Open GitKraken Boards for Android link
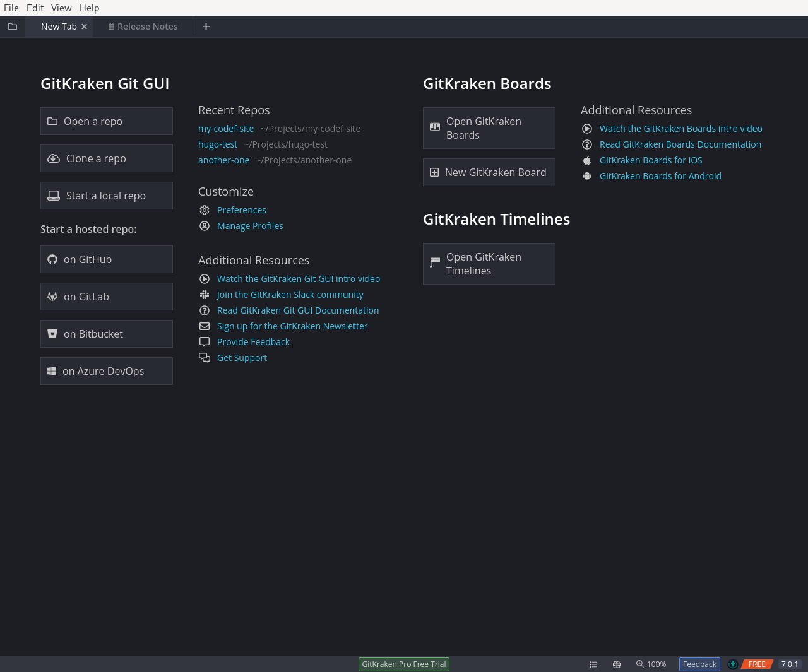This screenshot has height=672, width=808. [660, 176]
